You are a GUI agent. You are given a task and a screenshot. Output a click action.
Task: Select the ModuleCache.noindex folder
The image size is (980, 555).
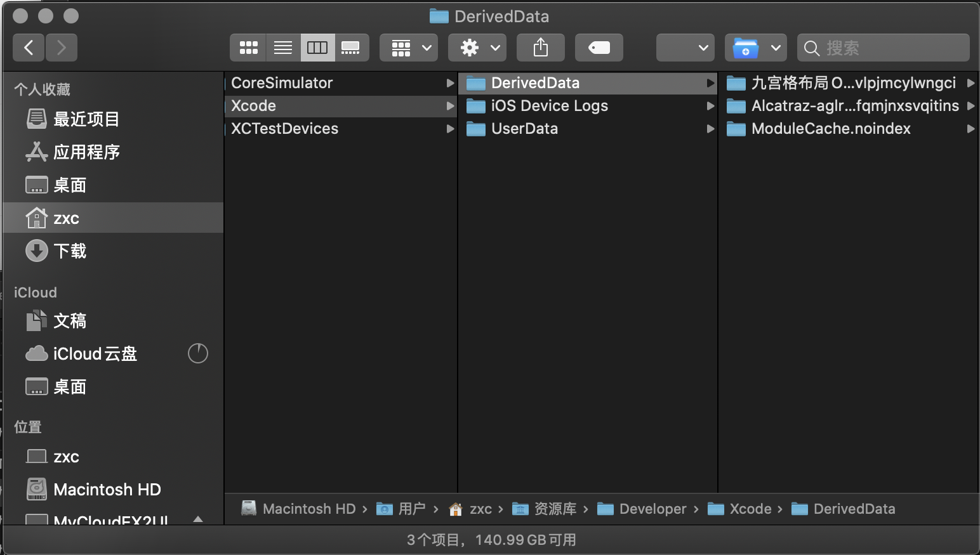point(830,129)
